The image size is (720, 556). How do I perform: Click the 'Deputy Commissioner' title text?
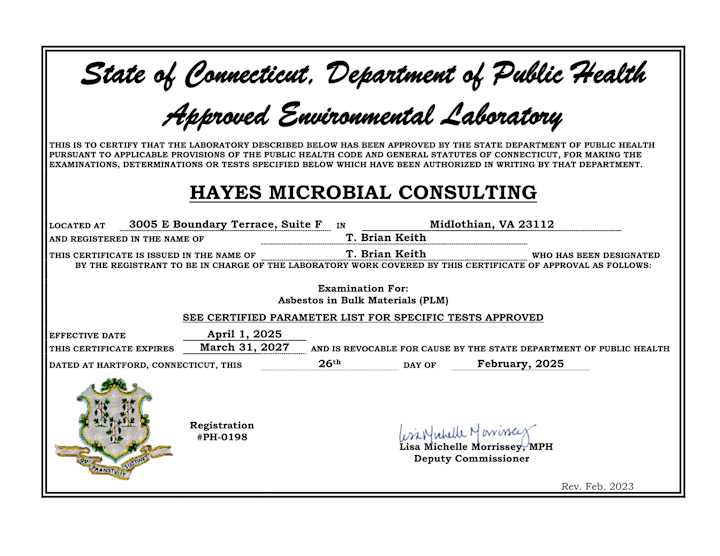point(471,459)
